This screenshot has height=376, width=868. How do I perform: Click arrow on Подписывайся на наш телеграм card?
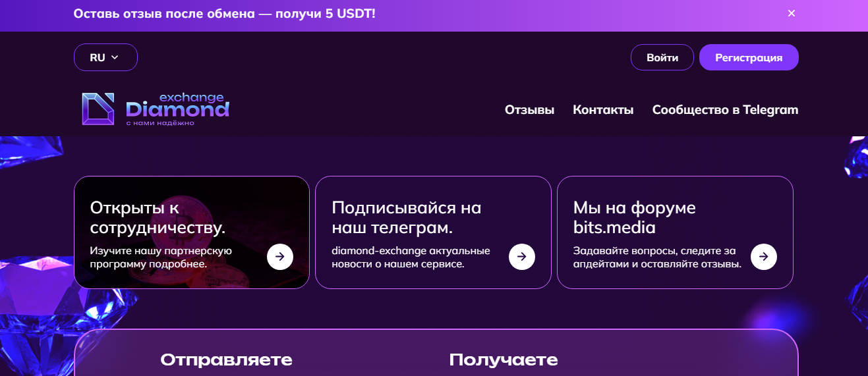(522, 257)
